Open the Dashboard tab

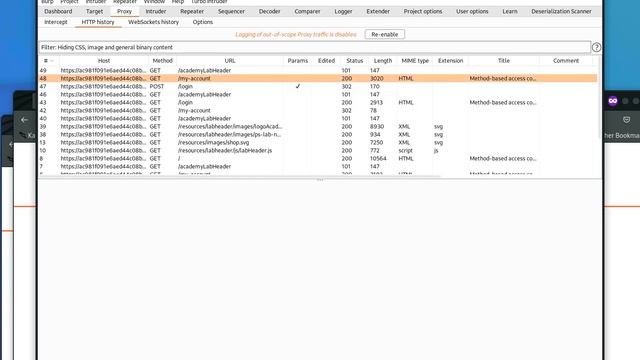58,11
